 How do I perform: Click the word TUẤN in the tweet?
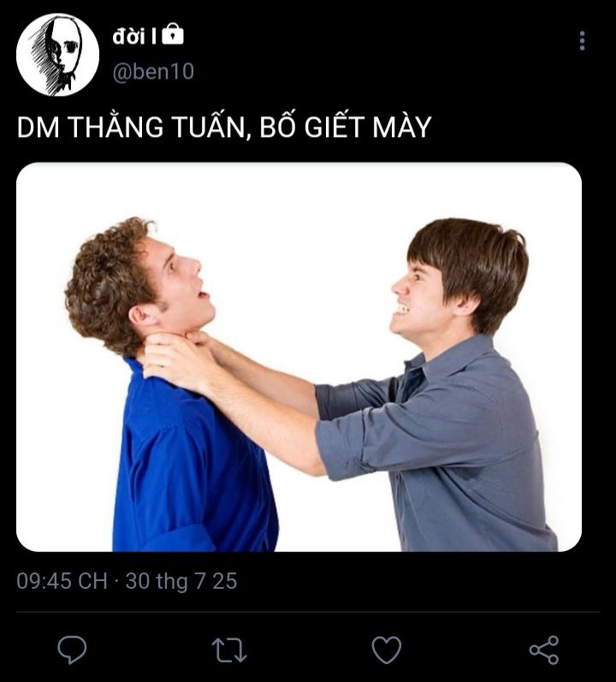point(208,127)
